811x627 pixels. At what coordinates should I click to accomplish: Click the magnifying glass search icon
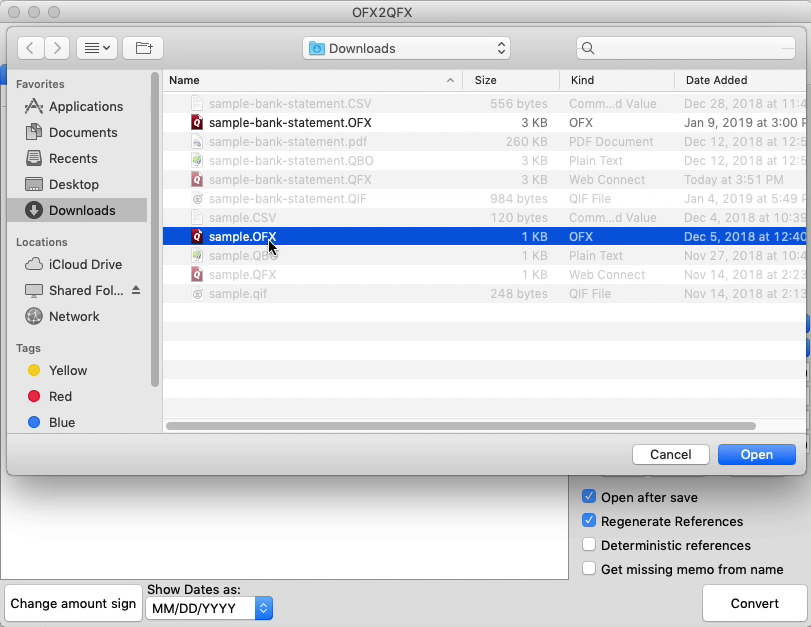click(588, 48)
